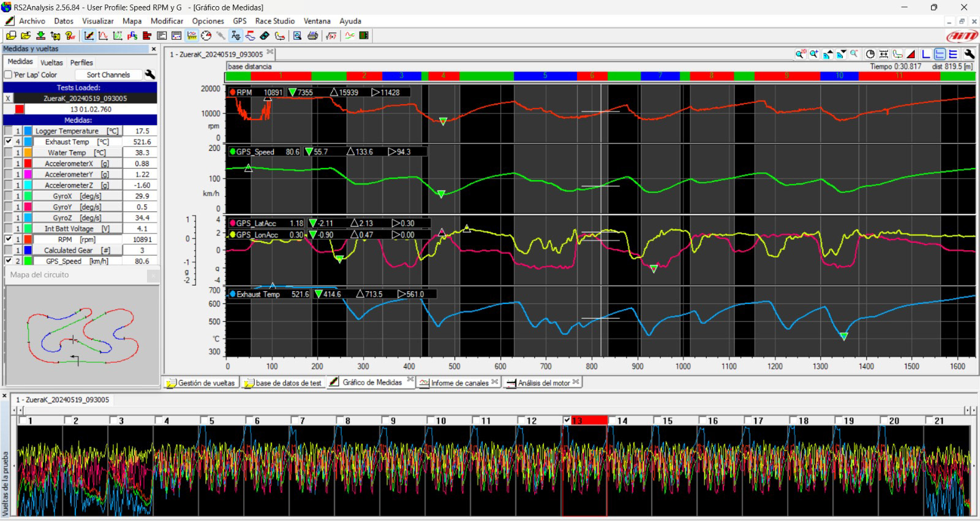Close the Mapa del circuito panel
The height and width of the screenshot is (521, 980).
coord(154,276)
